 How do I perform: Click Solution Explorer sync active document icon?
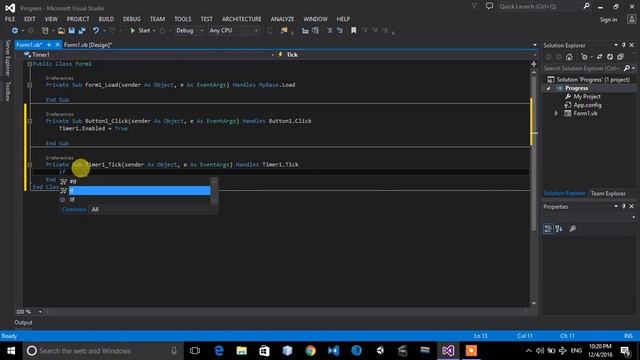click(599, 57)
